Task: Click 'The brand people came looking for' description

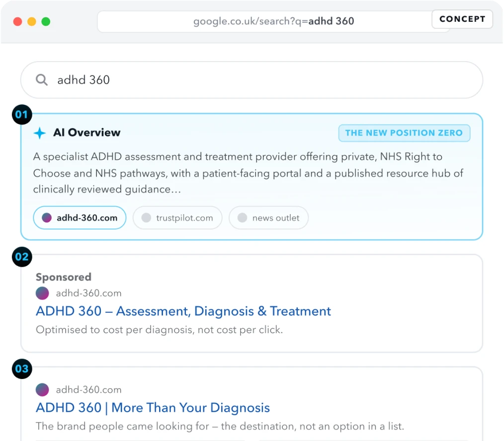Action: pos(220,426)
